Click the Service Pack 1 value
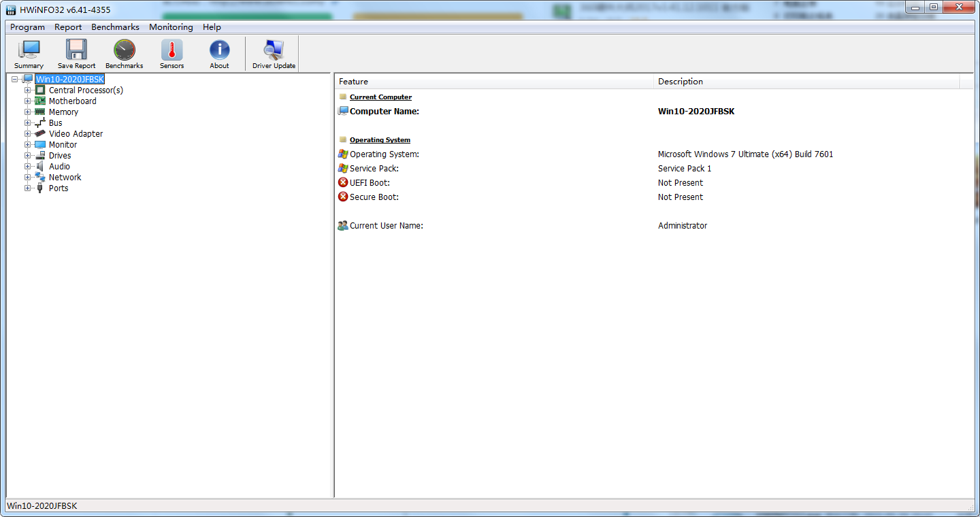 685,169
